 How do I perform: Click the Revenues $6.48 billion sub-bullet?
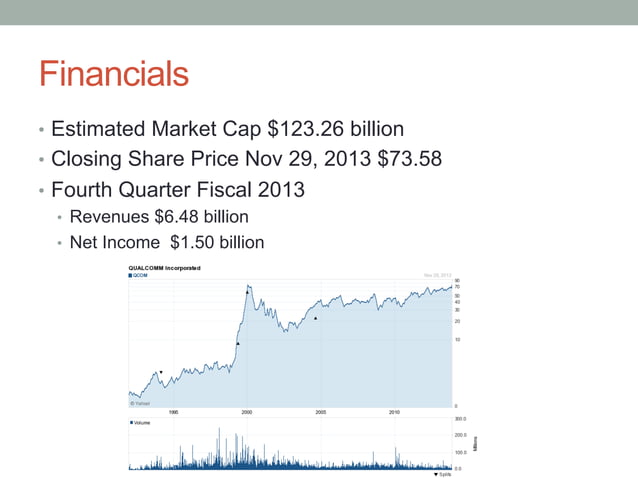[x=159, y=216]
